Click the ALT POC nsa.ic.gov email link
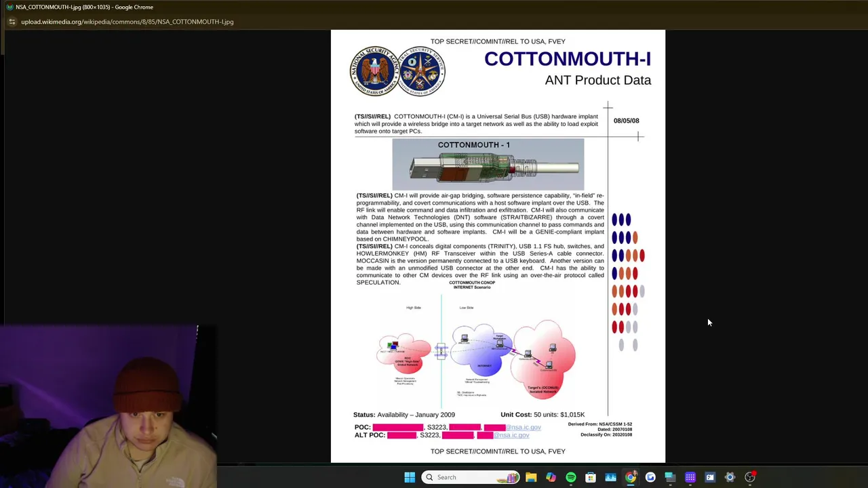 tap(511, 435)
